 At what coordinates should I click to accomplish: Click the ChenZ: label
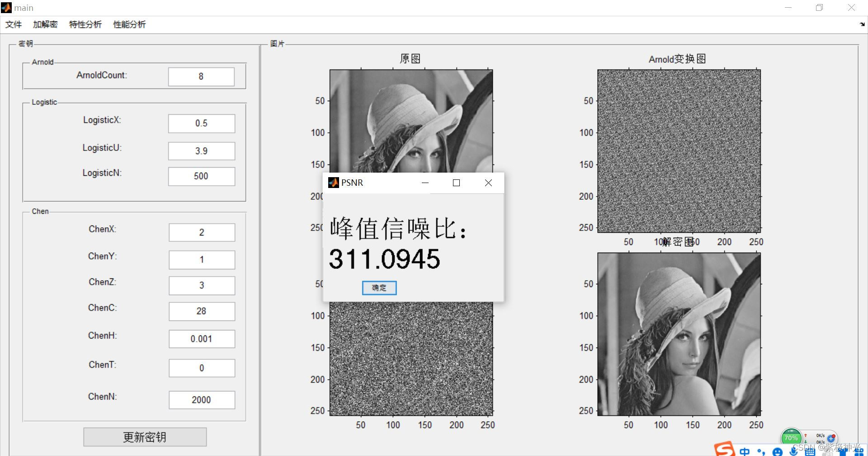click(103, 282)
